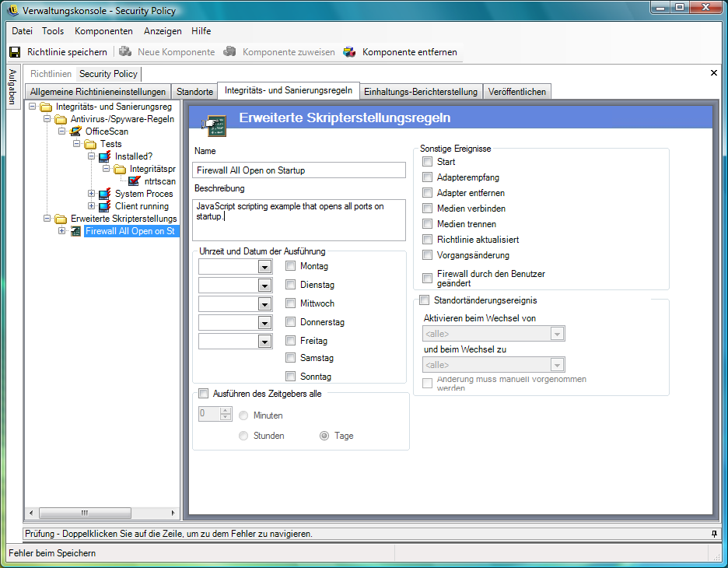
Task: Click the Name input field
Action: (299, 170)
